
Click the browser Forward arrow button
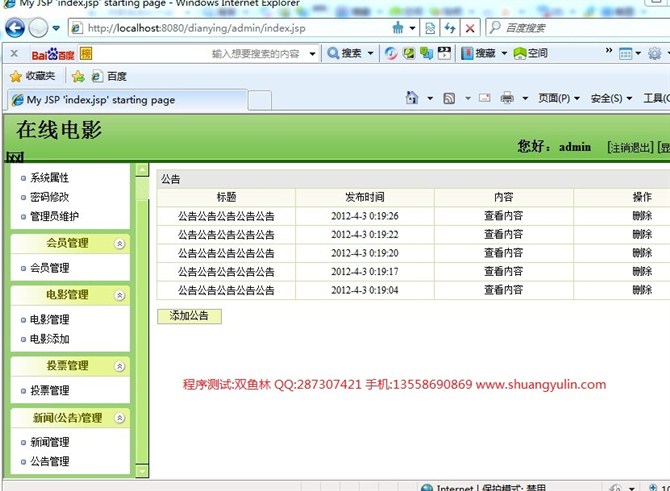click(x=38, y=29)
